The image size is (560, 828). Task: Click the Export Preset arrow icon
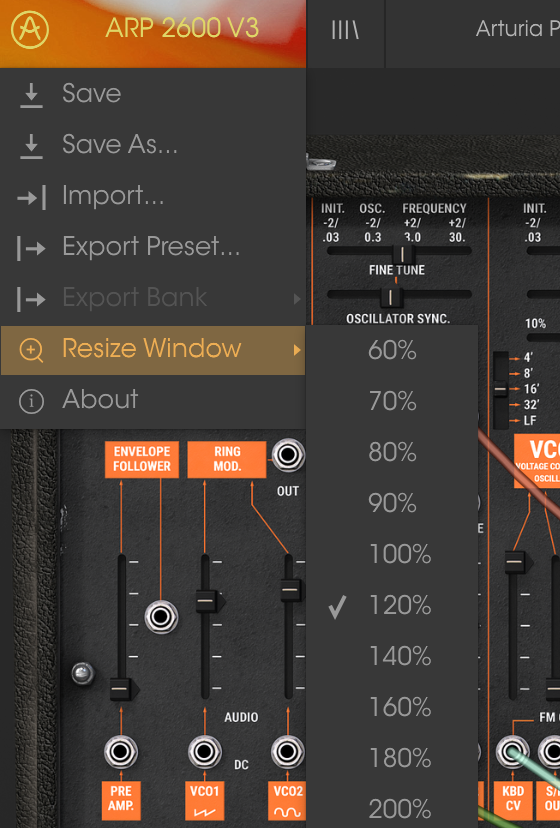(x=31, y=248)
